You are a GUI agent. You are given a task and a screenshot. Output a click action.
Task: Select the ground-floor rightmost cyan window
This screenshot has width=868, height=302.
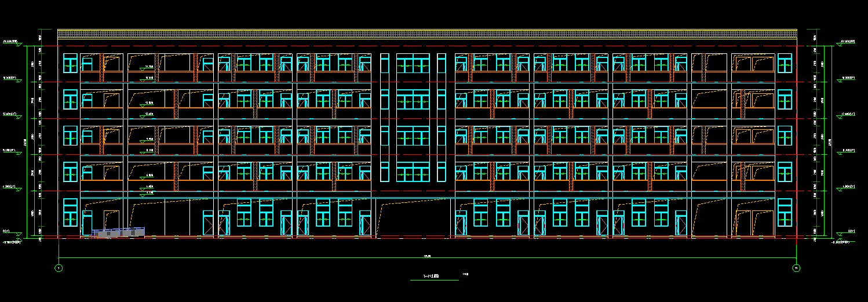pos(785,213)
